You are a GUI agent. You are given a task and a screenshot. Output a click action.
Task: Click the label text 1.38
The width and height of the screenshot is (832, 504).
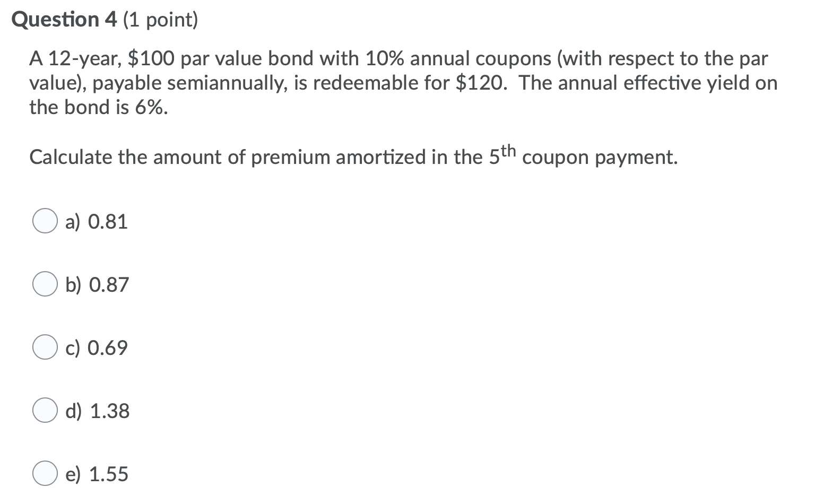97,411
